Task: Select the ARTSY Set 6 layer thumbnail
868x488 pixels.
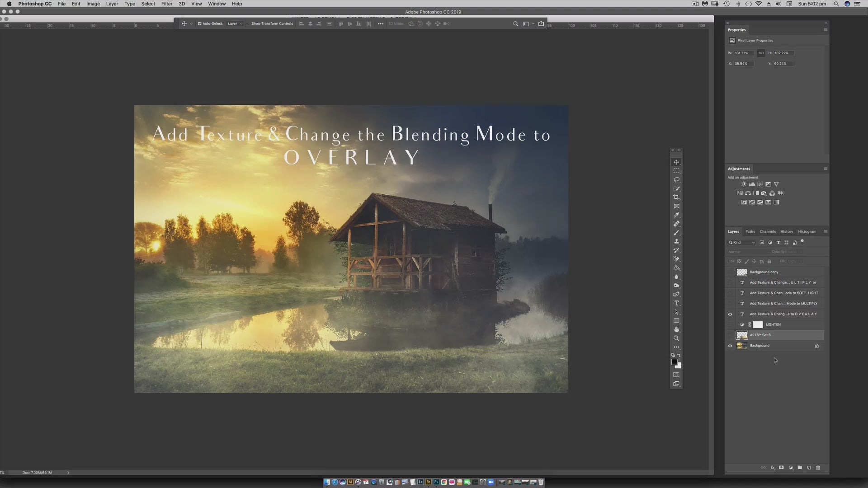Action: coord(742,335)
